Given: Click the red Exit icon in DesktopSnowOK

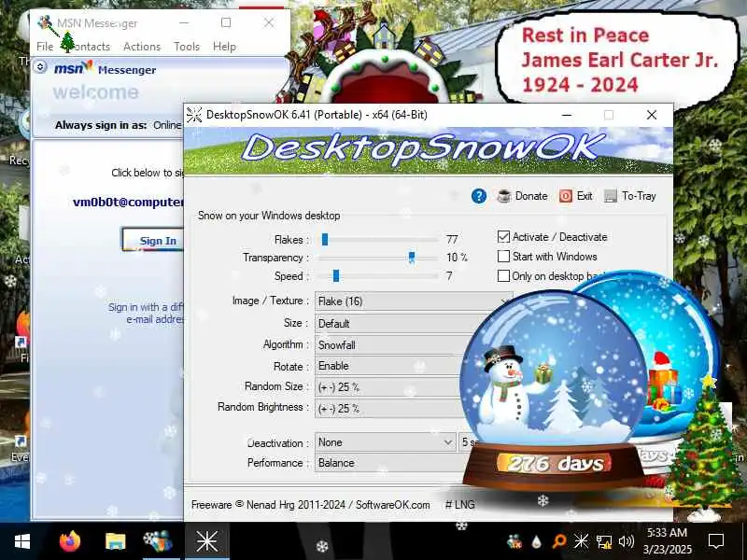Looking at the screenshot, I should 566,196.
